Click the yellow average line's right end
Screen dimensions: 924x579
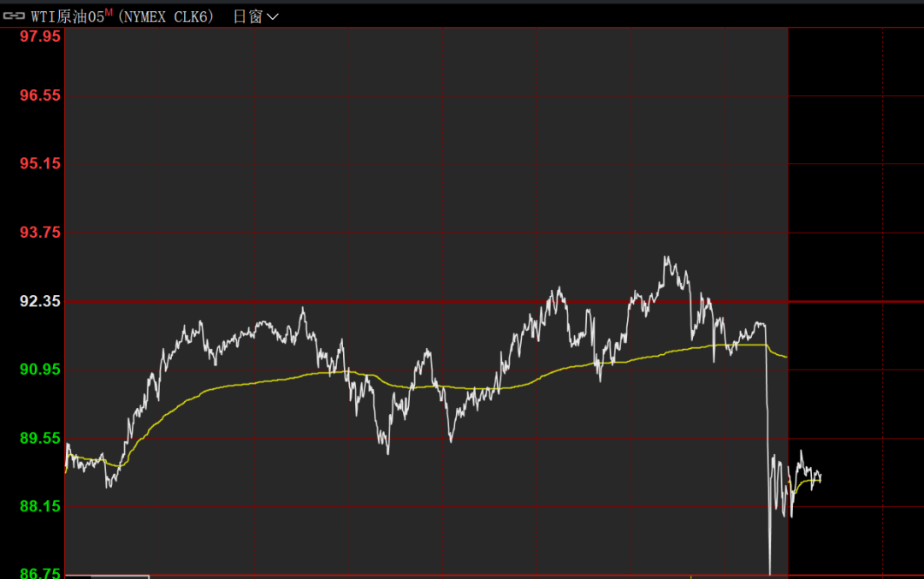point(820,482)
